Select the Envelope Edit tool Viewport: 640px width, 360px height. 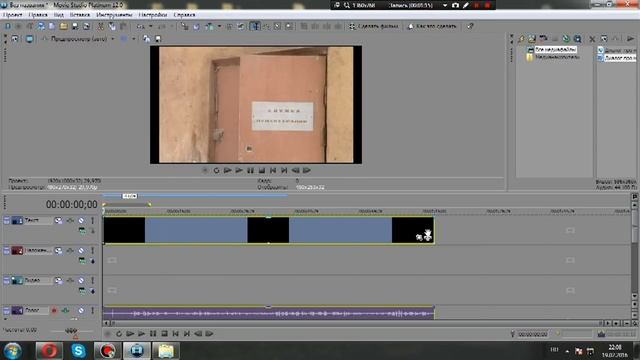click(266, 26)
